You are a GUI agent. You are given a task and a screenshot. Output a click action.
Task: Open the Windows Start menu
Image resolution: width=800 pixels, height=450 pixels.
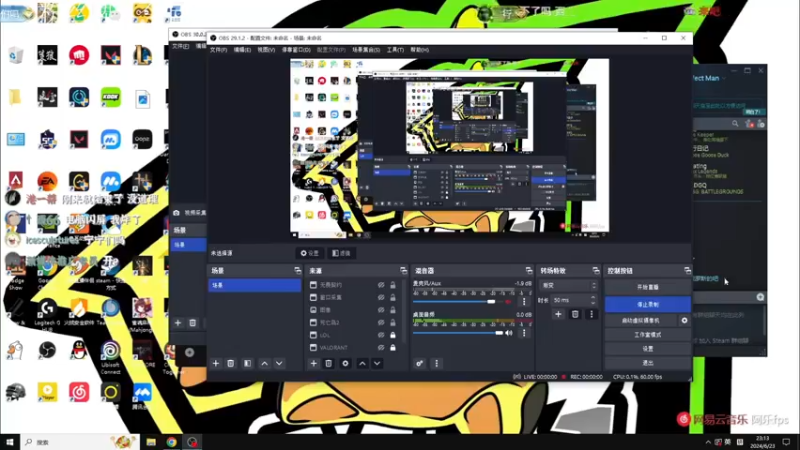[x=9, y=442]
